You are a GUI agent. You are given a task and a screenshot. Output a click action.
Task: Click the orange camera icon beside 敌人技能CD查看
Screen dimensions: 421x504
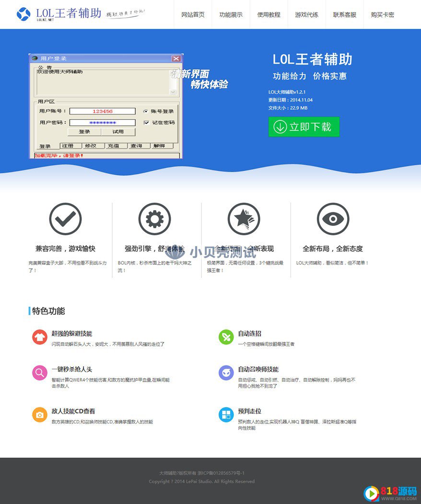[x=40, y=415]
